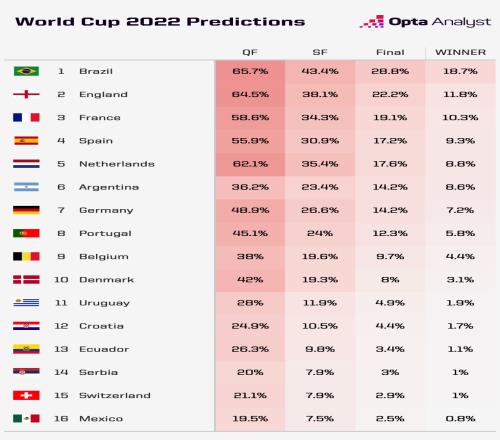The height and width of the screenshot is (440, 500).
Task: Click the Switzerland flag icon
Action: pos(26,395)
